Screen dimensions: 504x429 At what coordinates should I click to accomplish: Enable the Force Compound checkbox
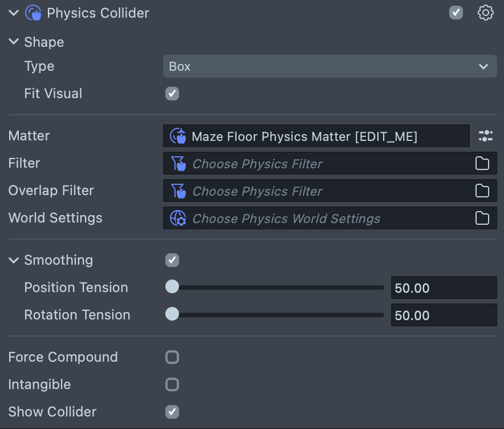point(172,357)
